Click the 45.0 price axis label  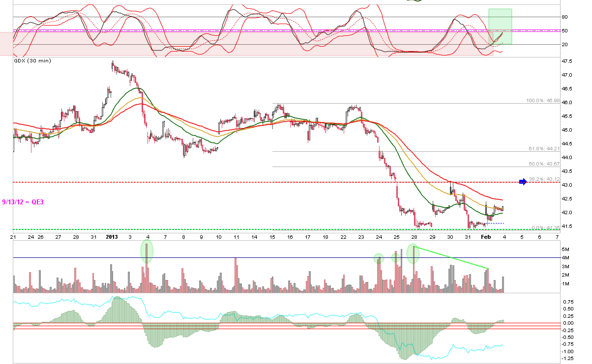(568, 130)
